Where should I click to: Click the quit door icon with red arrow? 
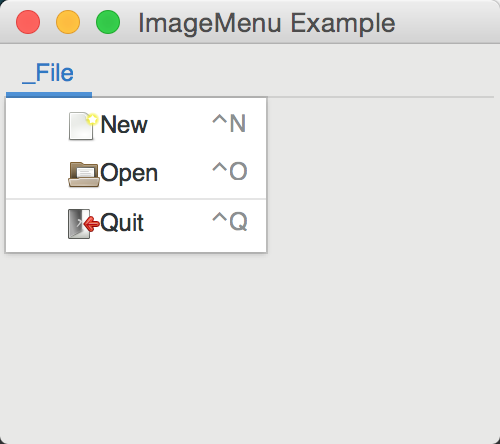coord(84,224)
